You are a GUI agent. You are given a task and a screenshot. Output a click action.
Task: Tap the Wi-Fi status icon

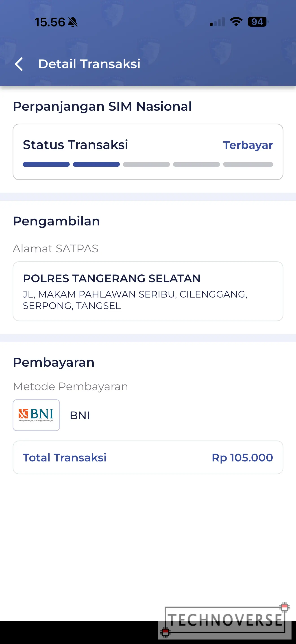click(x=236, y=22)
